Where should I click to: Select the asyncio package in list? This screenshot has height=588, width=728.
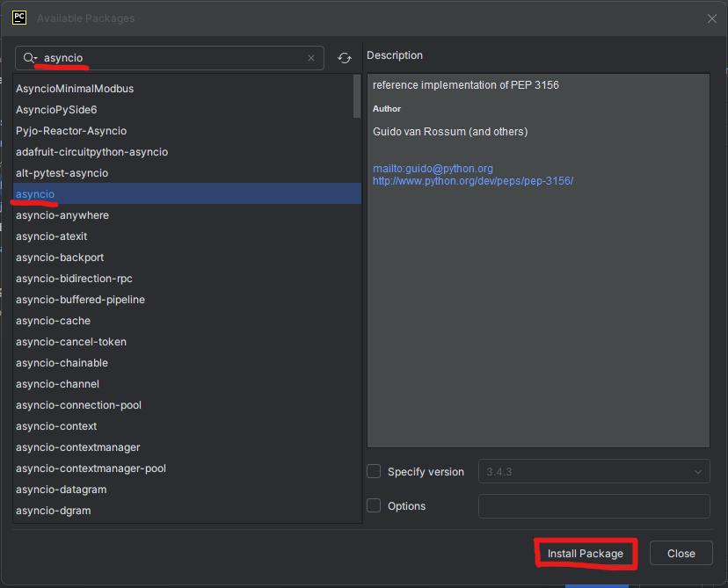[x=35, y=193]
